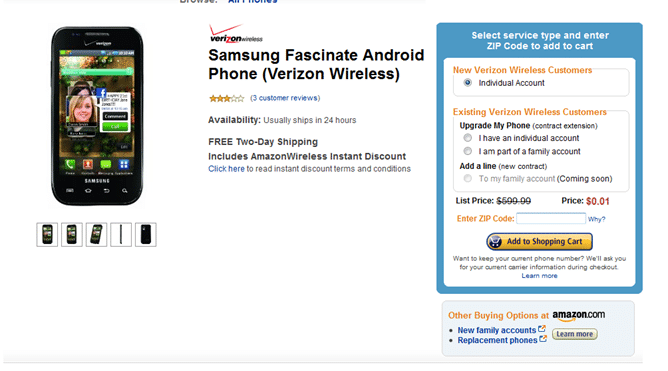
Task: Select the side-profile phone thumbnail
Action: 121,235
